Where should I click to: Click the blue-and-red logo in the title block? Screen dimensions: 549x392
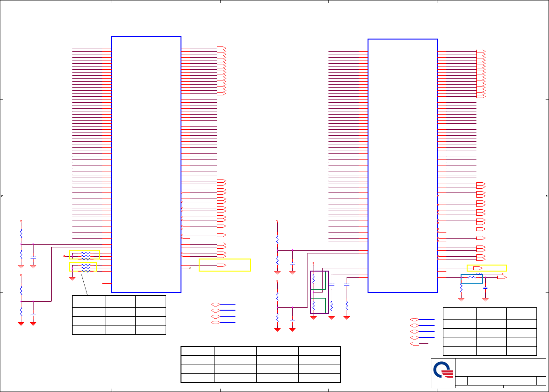pos(443,370)
